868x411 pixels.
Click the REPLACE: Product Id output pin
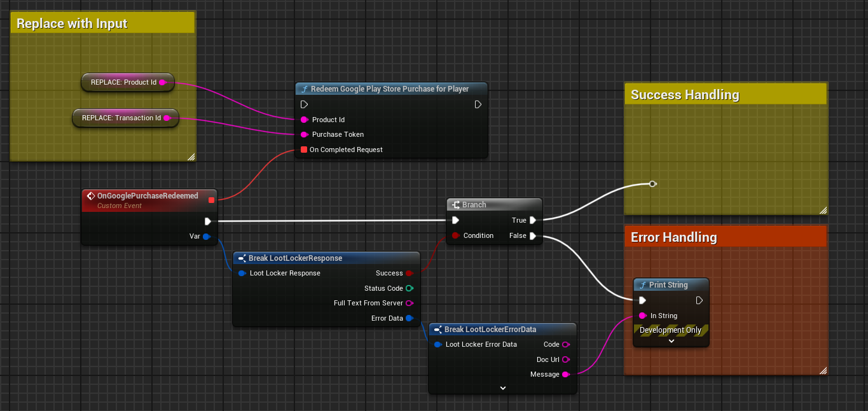[x=163, y=82]
